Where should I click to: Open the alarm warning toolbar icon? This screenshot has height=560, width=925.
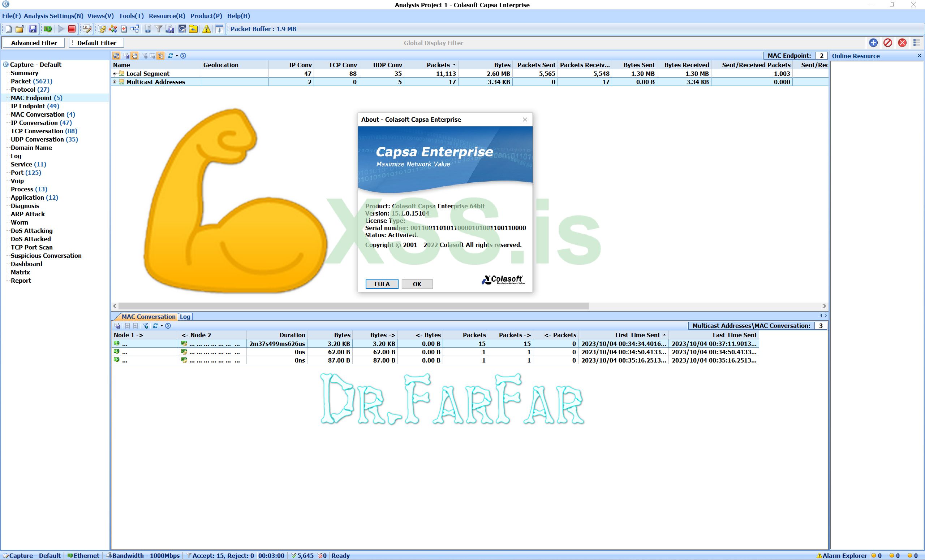(x=206, y=29)
